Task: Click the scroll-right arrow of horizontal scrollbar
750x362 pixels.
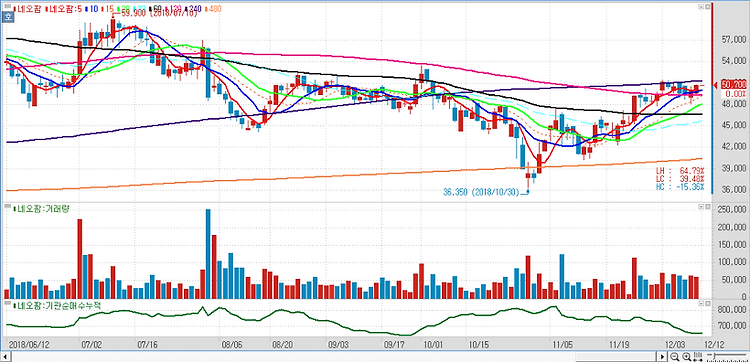Action: tap(662, 357)
